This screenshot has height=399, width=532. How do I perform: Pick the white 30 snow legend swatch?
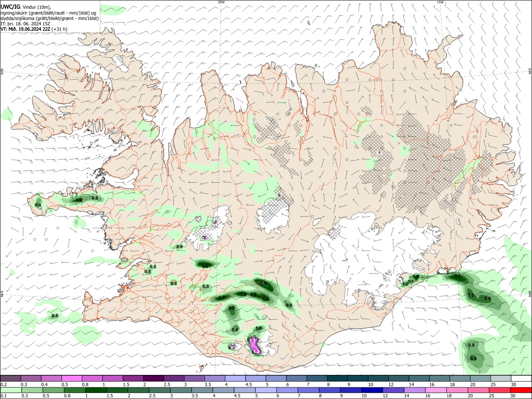[520, 378]
